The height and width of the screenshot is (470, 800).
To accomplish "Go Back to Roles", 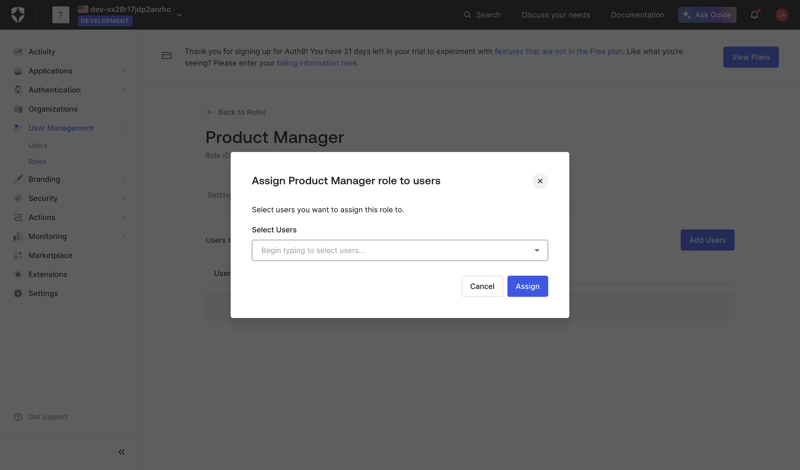I will coord(242,112).
